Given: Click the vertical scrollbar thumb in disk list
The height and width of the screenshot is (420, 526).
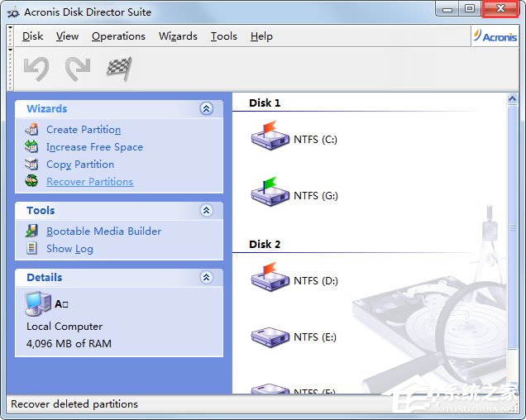Looking at the screenshot, I should click(x=512, y=227).
